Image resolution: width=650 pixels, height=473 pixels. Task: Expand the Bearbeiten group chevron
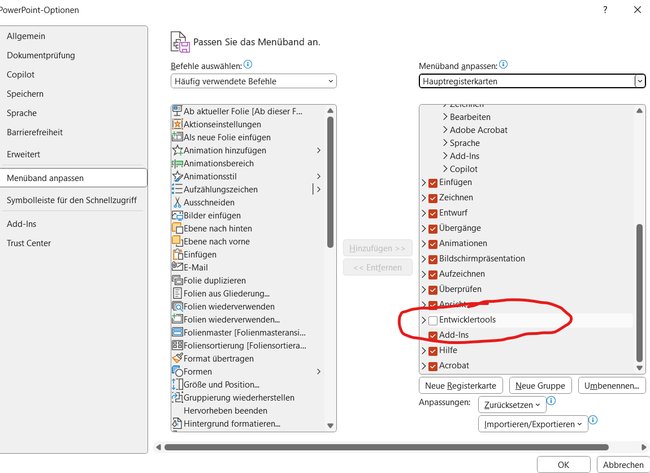pos(445,117)
